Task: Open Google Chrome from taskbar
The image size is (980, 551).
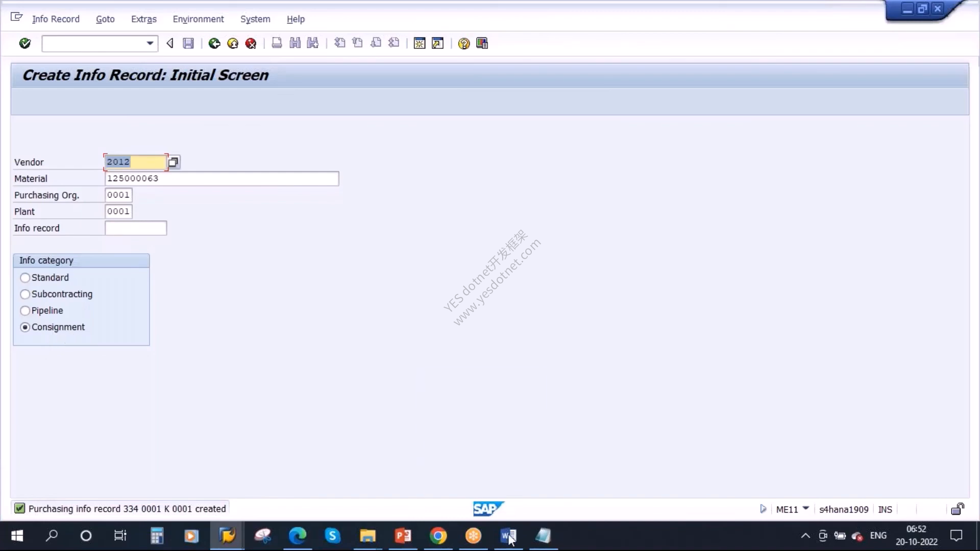Action: (x=438, y=536)
